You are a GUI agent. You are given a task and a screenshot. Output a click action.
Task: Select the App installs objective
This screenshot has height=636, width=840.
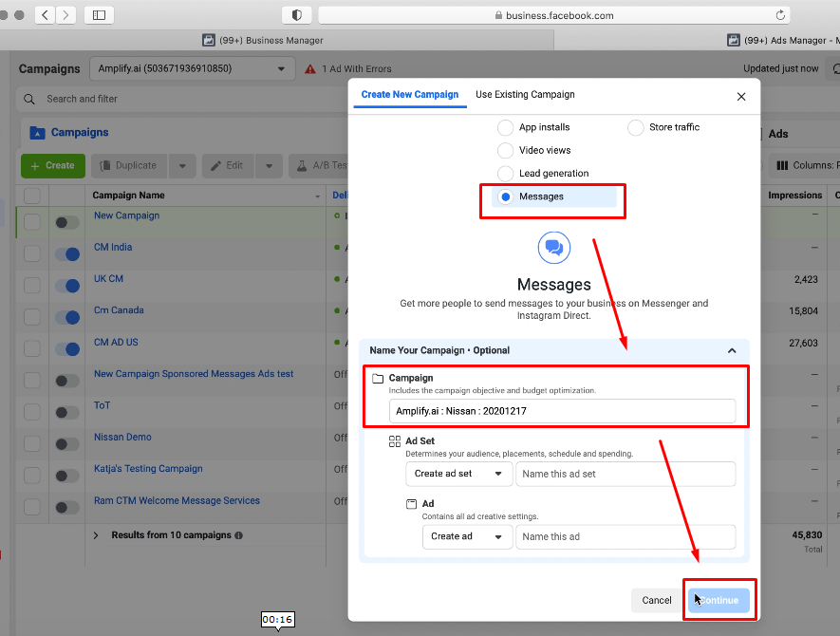(x=505, y=127)
